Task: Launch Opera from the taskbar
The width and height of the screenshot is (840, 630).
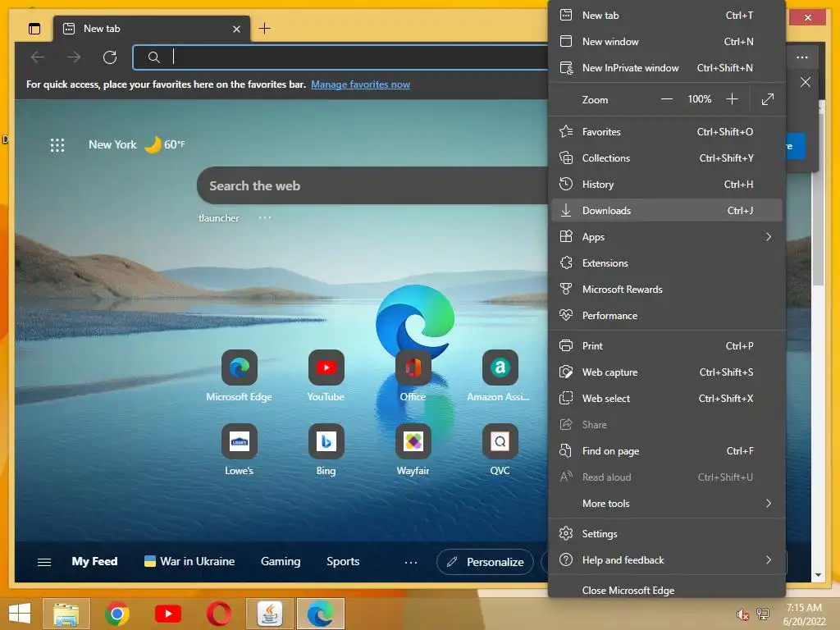Action: pyautogui.click(x=218, y=614)
